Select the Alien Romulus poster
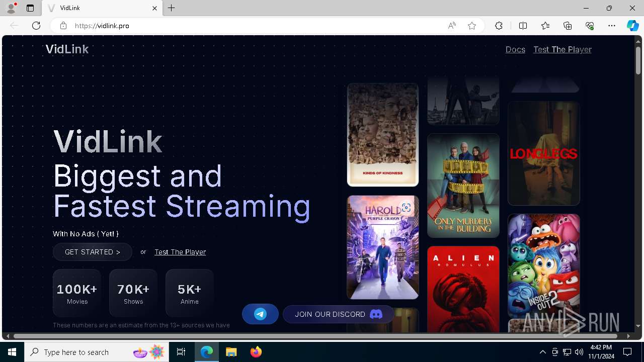Screen dimensions: 644x362 point(463,289)
